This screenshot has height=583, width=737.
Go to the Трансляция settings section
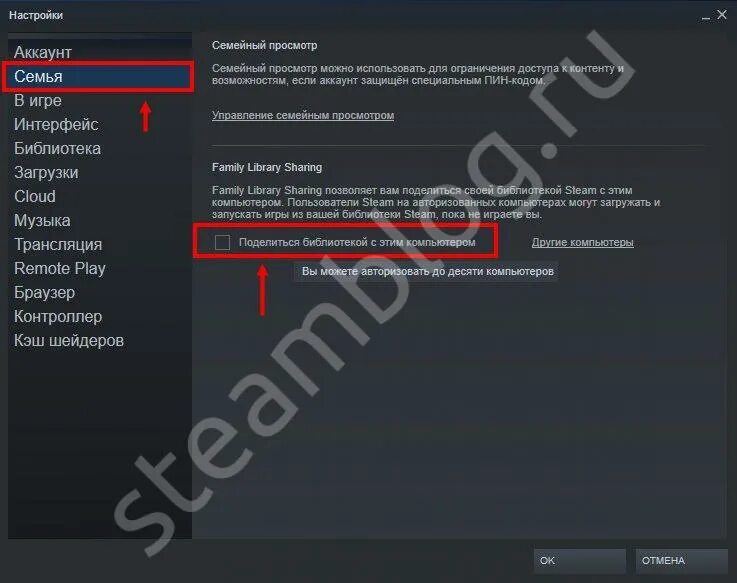58,244
